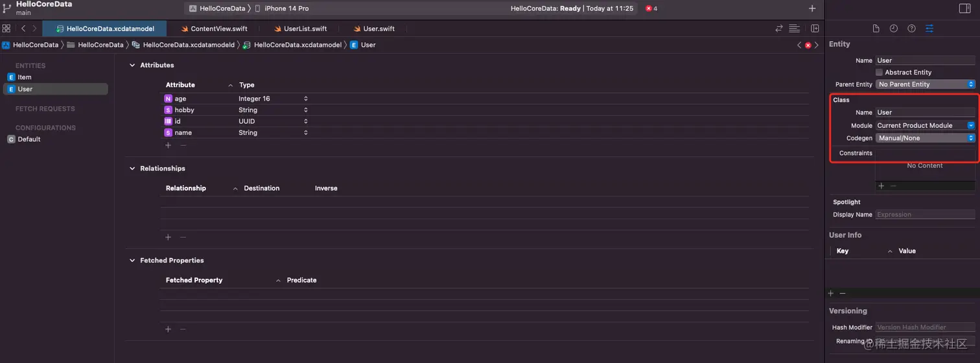This screenshot has width=980, height=363.
Task: Show the Quick Help inspector
Action: click(911, 29)
